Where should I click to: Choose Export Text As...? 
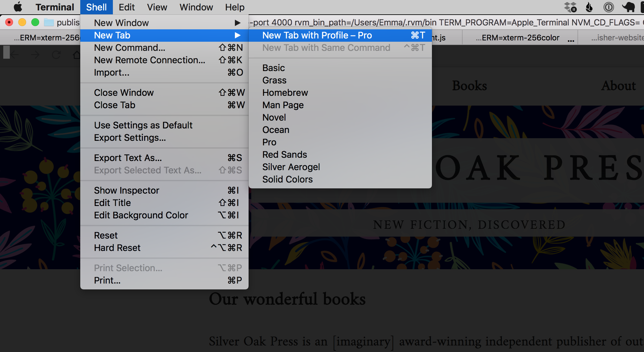[x=164, y=158]
